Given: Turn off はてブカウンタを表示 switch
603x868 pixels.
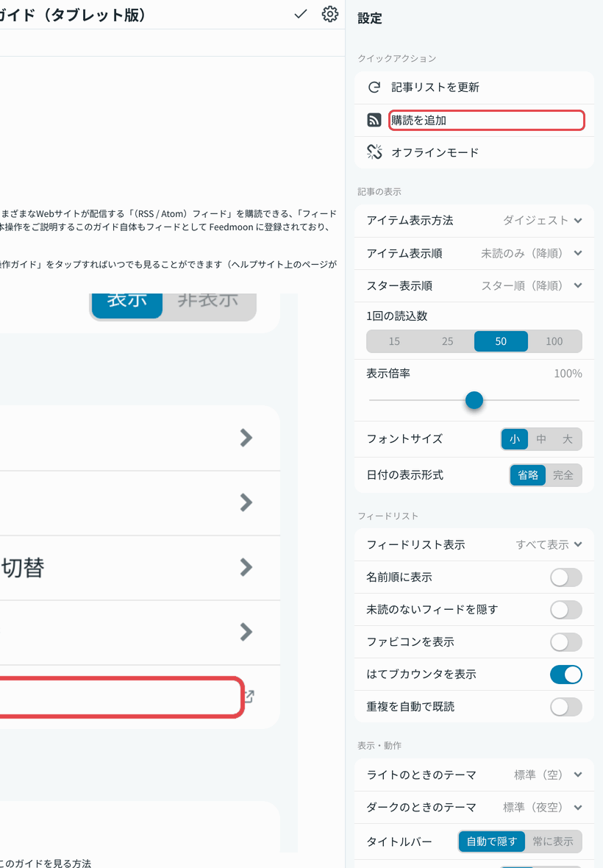Looking at the screenshot, I should (x=566, y=675).
